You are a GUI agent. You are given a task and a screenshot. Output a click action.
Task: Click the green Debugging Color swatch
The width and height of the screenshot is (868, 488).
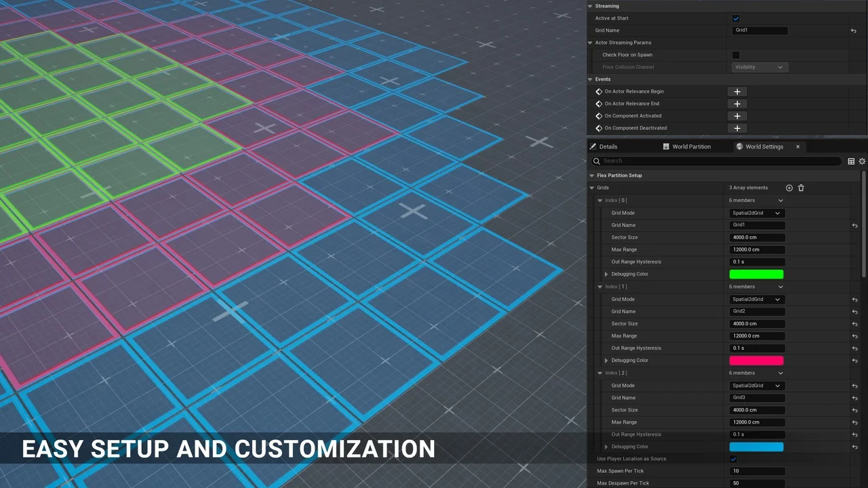point(756,274)
